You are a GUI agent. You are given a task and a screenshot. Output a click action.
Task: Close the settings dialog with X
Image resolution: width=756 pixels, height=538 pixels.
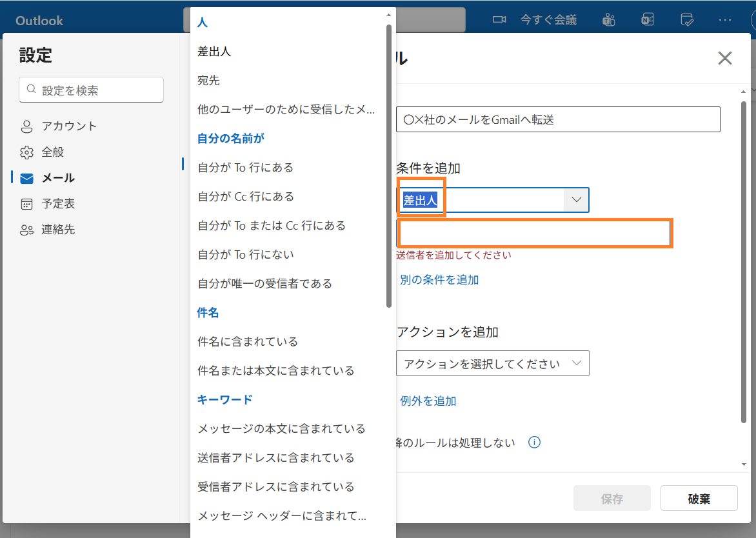[x=725, y=59]
